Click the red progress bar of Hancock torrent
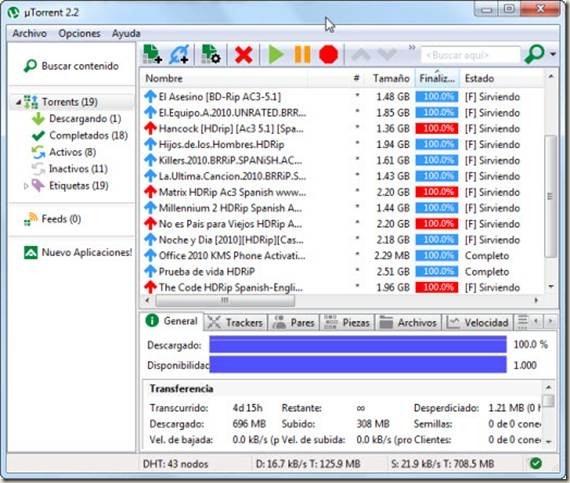This screenshot has height=483, width=570. coord(437,129)
